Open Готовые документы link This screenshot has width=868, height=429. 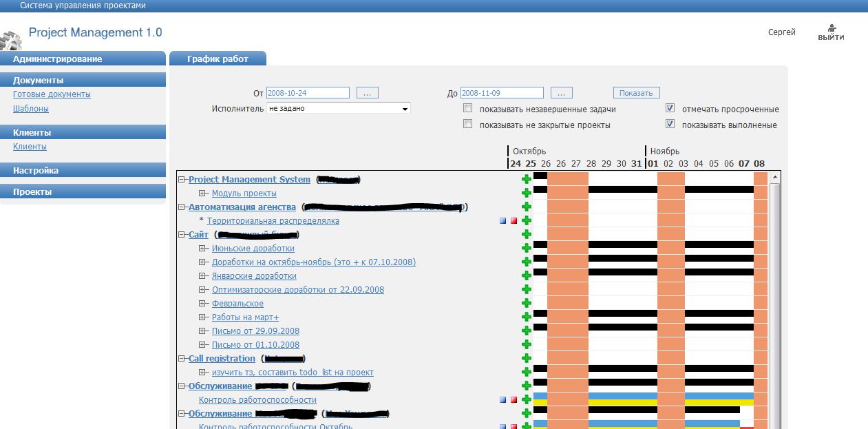pos(52,94)
